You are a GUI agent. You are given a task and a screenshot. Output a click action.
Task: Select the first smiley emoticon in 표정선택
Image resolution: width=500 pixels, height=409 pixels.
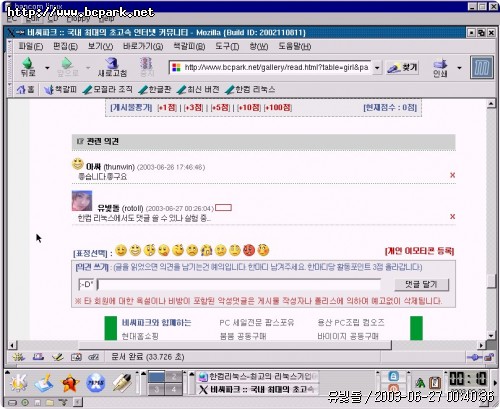[121, 250]
